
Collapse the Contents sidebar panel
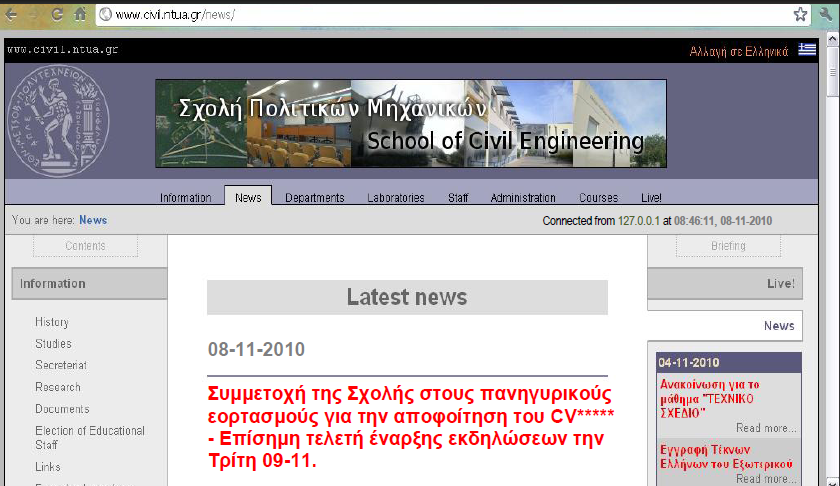(85, 246)
